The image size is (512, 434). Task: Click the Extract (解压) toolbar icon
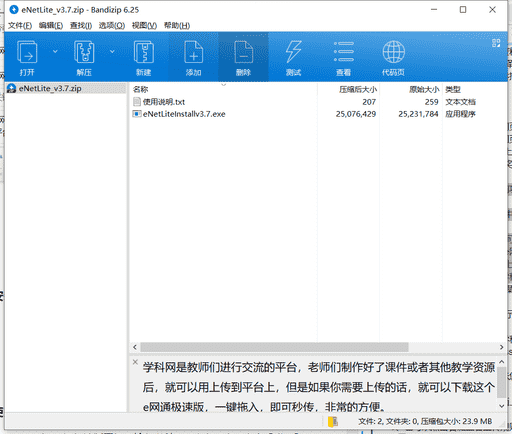[x=84, y=52]
